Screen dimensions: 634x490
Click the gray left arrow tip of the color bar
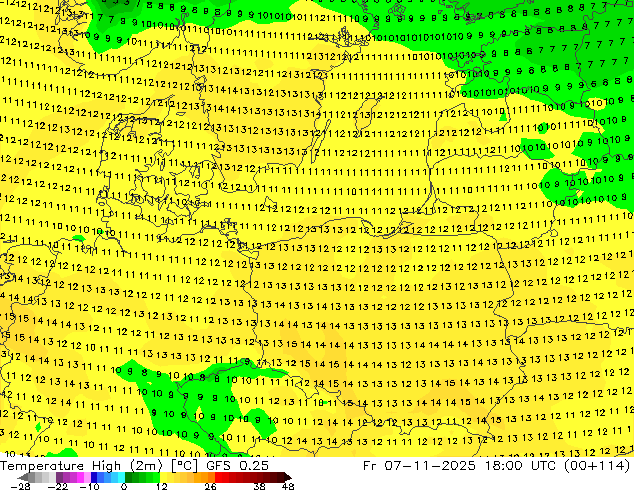tap(22, 477)
